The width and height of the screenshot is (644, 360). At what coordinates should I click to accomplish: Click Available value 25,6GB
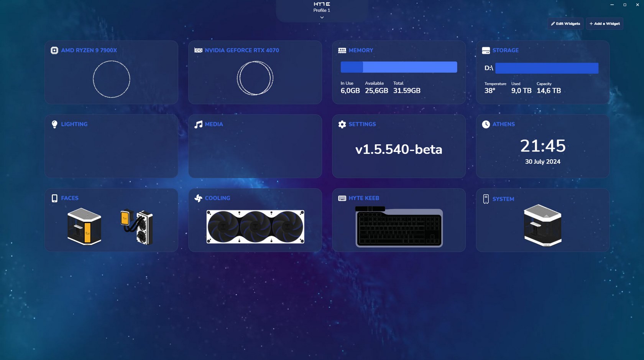point(376,91)
